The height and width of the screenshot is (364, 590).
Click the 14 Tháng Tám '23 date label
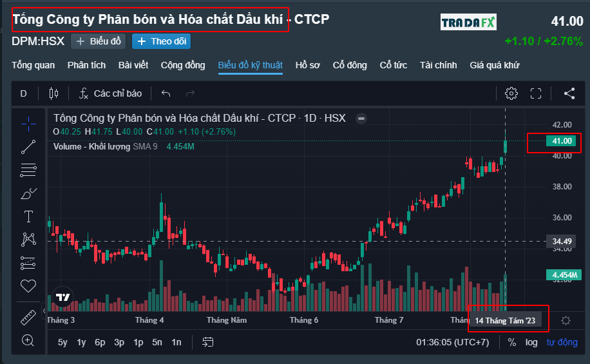click(x=504, y=321)
